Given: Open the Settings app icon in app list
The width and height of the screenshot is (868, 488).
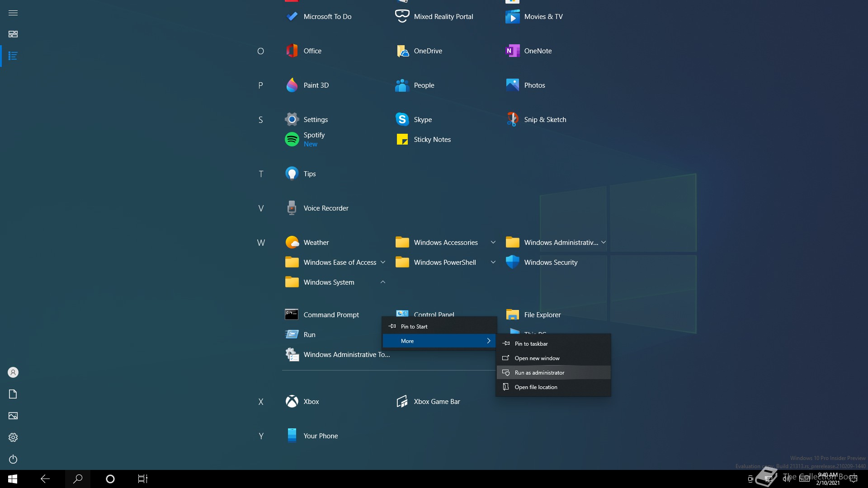Looking at the screenshot, I should coord(292,120).
